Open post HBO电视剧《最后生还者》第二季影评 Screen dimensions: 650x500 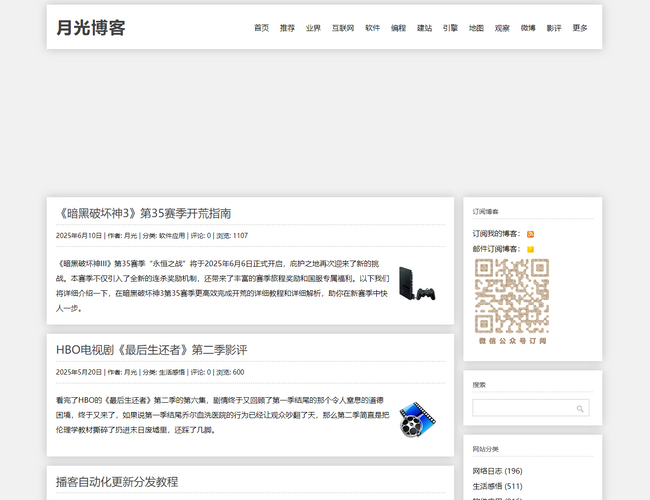[151, 349]
